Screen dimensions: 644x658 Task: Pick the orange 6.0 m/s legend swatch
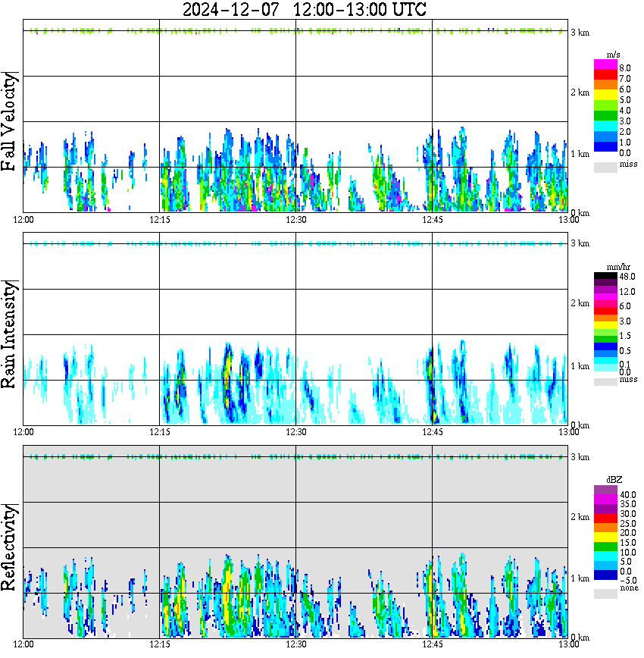(x=605, y=85)
